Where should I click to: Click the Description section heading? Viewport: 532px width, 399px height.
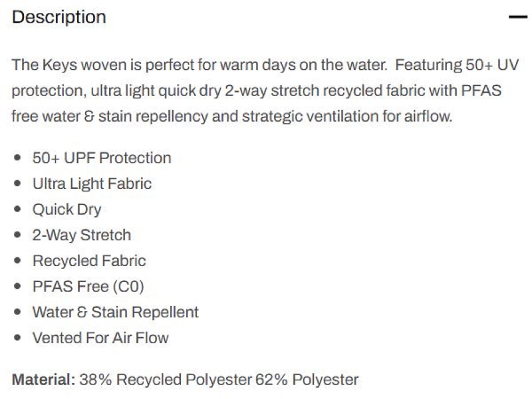tap(59, 17)
